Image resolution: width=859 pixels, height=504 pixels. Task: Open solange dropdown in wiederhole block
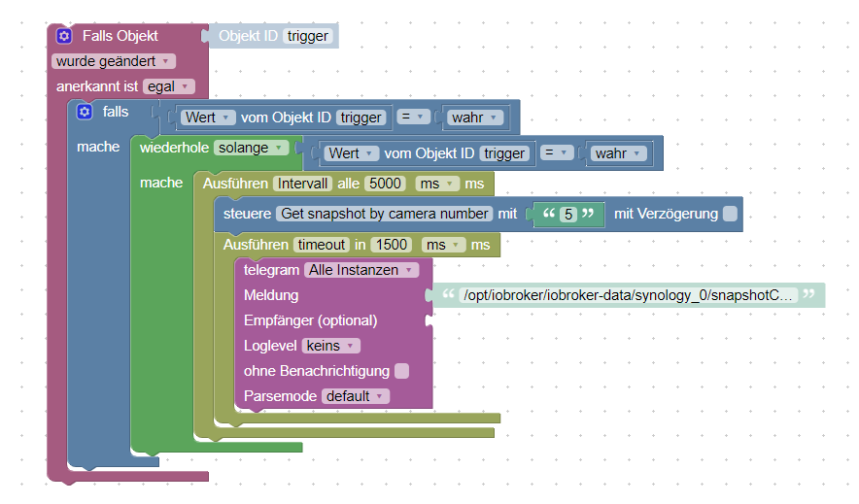[251, 148]
